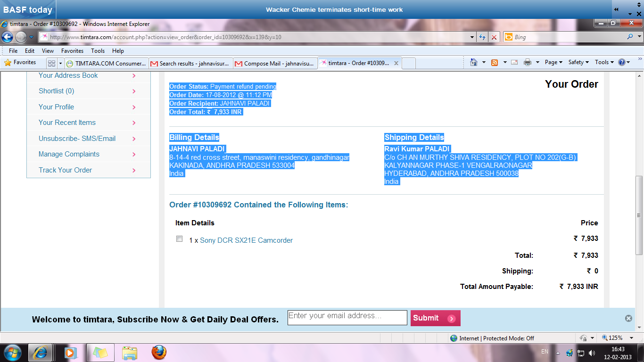Open Sony DCR SX21E Camcorder link

pos(246,240)
